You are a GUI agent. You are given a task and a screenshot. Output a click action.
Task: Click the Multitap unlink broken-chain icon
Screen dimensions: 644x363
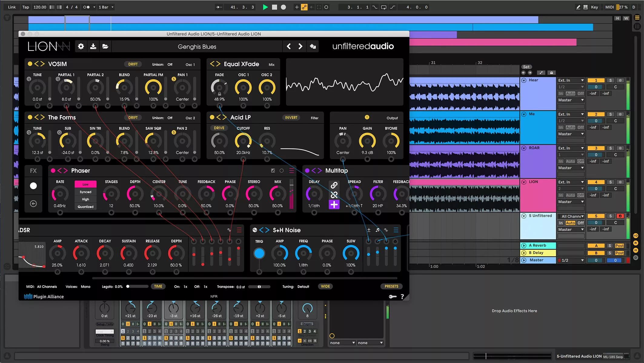click(x=334, y=195)
